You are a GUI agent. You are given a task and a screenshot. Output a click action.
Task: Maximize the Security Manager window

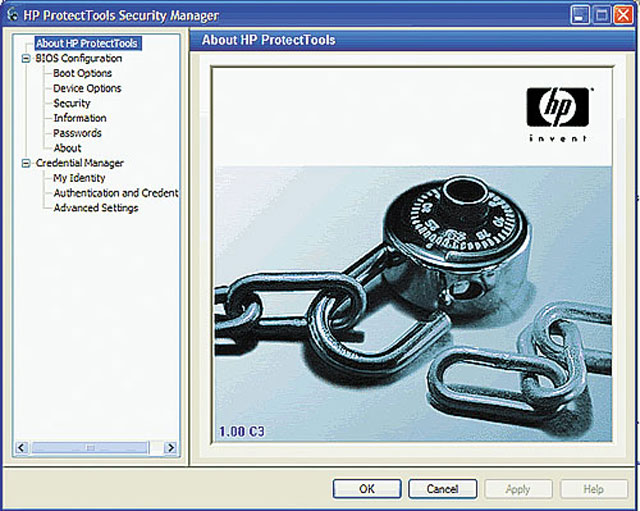tap(601, 15)
